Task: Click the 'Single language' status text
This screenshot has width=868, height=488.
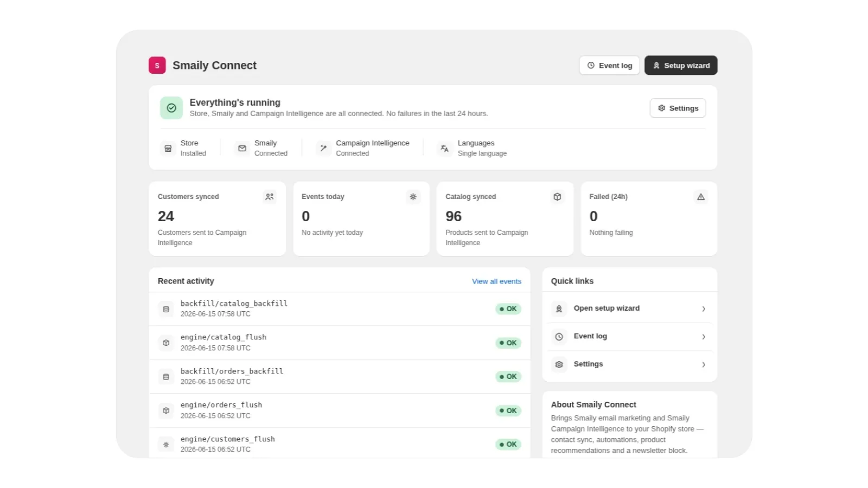Action: 482,153
